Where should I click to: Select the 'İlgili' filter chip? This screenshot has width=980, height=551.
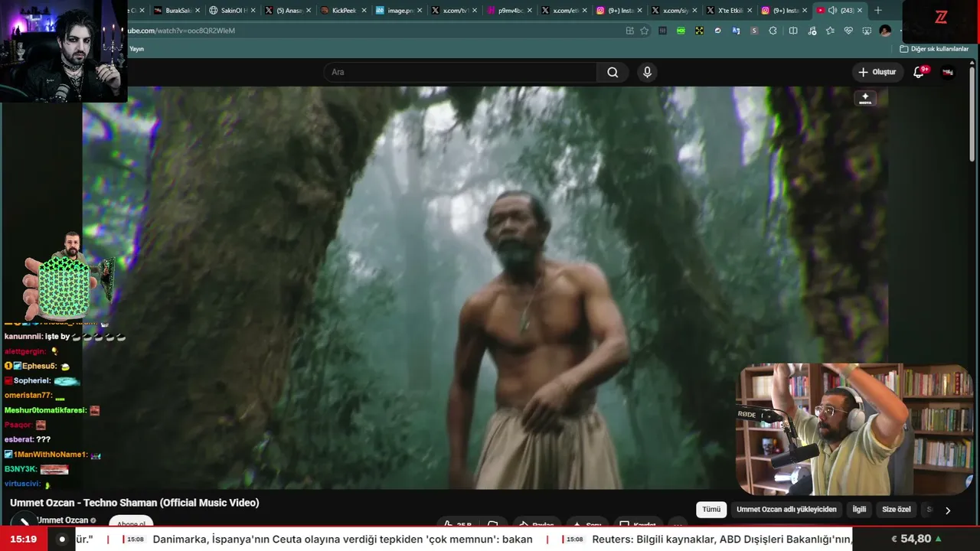click(x=859, y=510)
